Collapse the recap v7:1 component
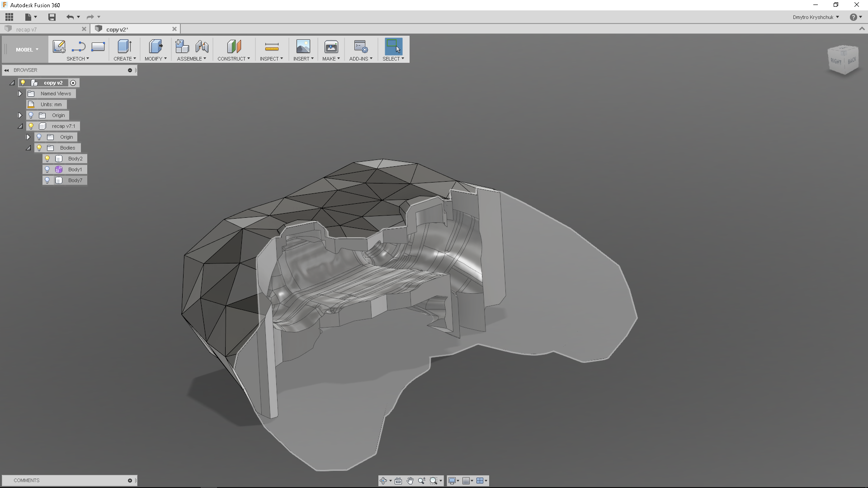This screenshot has height=488, width=868. 20,126
